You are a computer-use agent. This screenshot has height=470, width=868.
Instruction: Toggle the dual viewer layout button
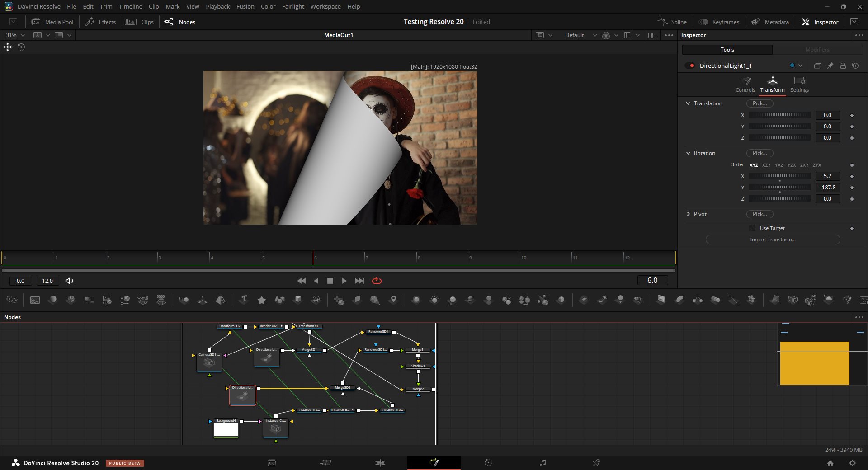pyautogui.click(x=652, y=35)
